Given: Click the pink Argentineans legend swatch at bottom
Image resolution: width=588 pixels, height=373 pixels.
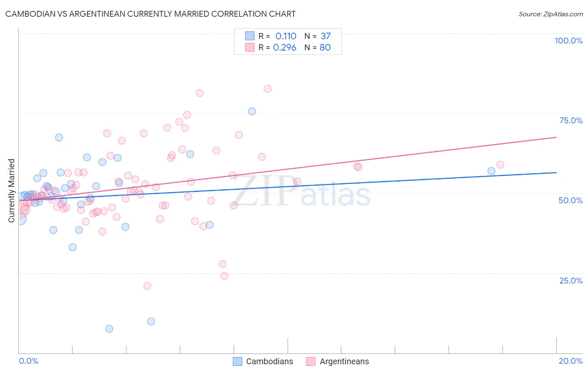Looking at the screenshot, I should click(x=311, y=361).
